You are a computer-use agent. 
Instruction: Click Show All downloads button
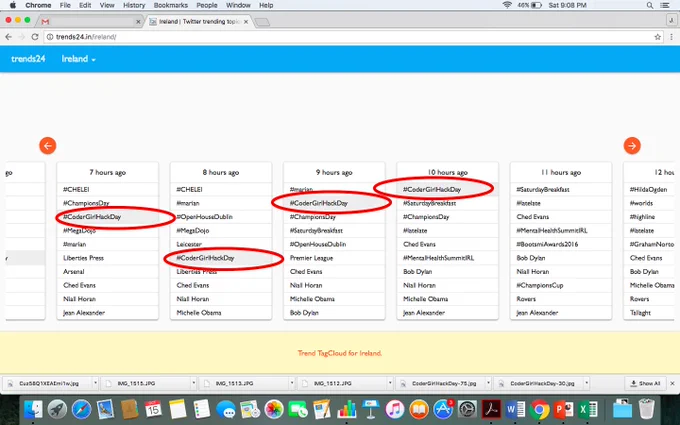click(645, 383)
